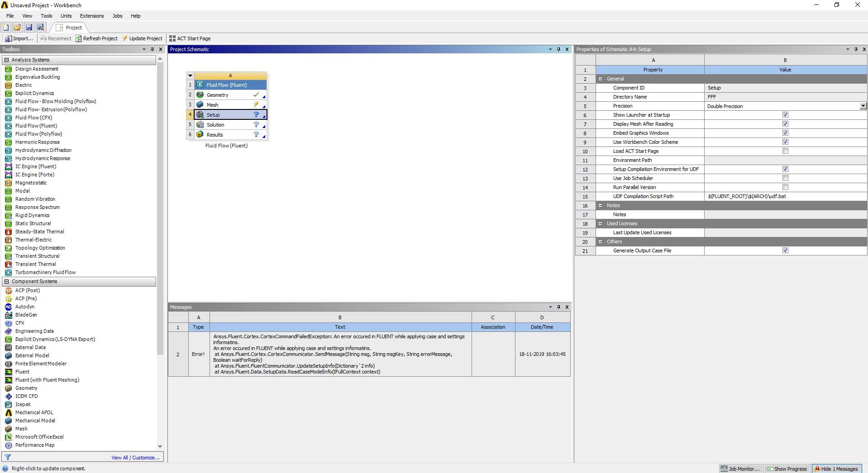Click the Mesh cell icon in schematic
The width and height of the screenshot is (868, 473).
click(x=200, y=105)
